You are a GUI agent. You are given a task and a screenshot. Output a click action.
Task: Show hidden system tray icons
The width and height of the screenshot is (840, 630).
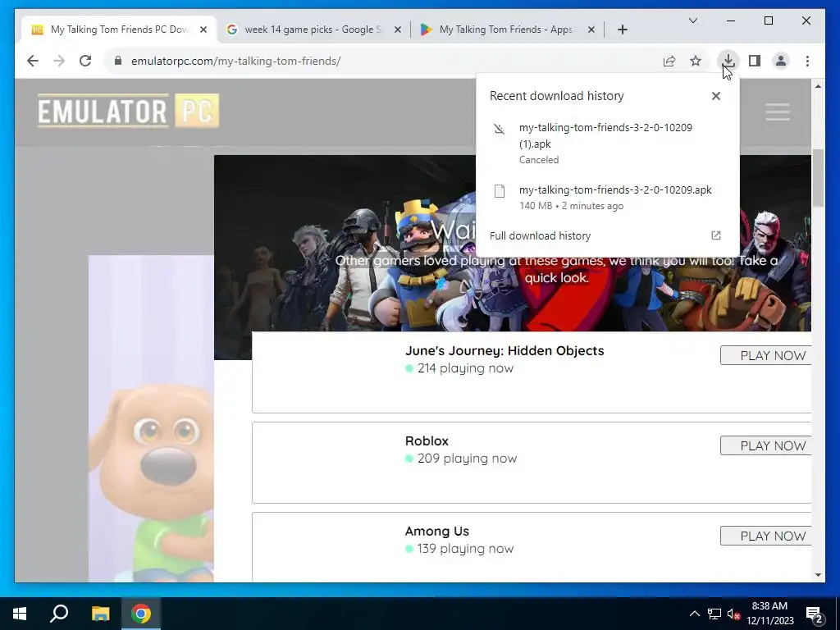[694, 614]
